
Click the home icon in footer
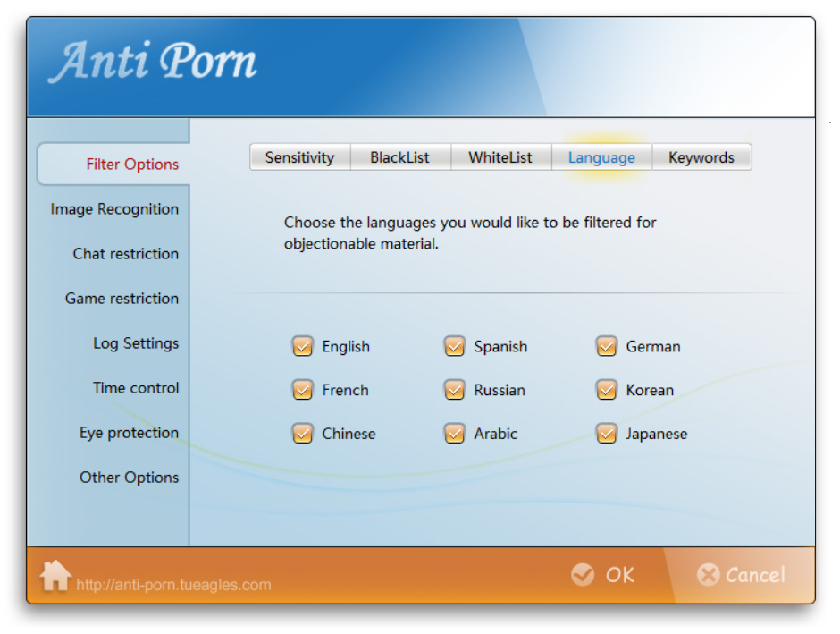(x=55, y=576)
